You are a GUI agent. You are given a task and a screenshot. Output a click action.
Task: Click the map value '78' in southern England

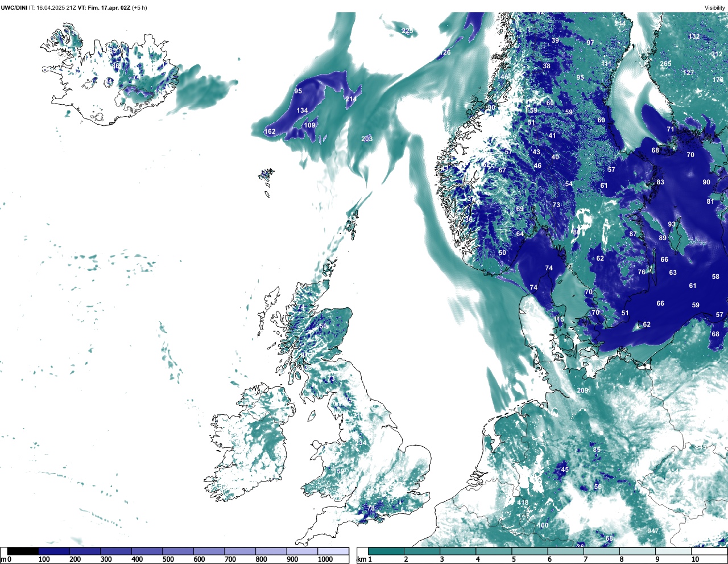371,508
